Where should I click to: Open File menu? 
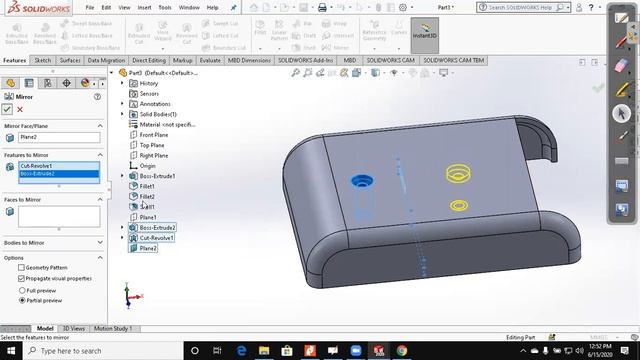coord(90,7)
